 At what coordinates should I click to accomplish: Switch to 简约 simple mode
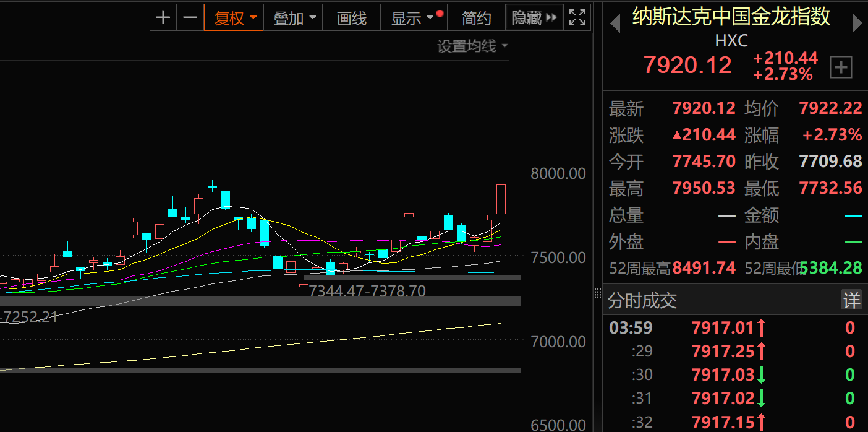(476, 17)
